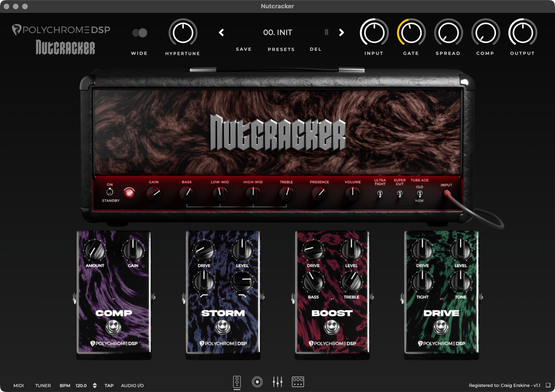The width and height of the screenshot is (555, 392).
Task: Click the HYPERTUNE knob
Action: (x=183, y=33)
